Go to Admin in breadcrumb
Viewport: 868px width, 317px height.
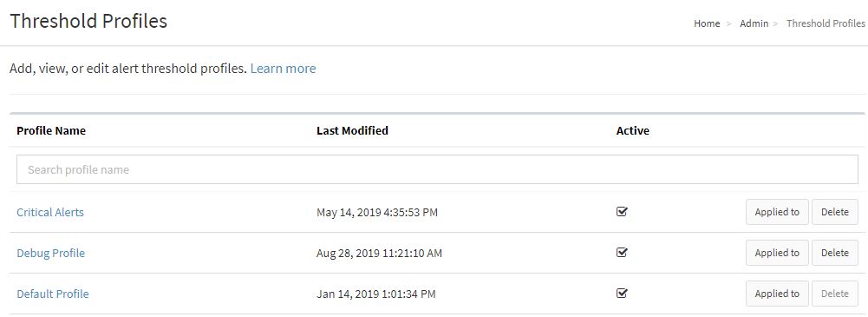tap(754, 23)
